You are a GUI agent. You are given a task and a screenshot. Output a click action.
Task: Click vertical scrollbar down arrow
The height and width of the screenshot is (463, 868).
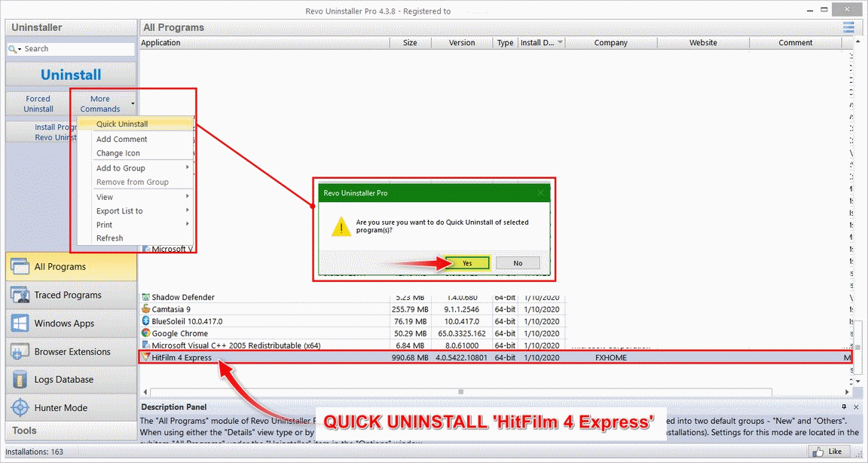pos(858,381)
